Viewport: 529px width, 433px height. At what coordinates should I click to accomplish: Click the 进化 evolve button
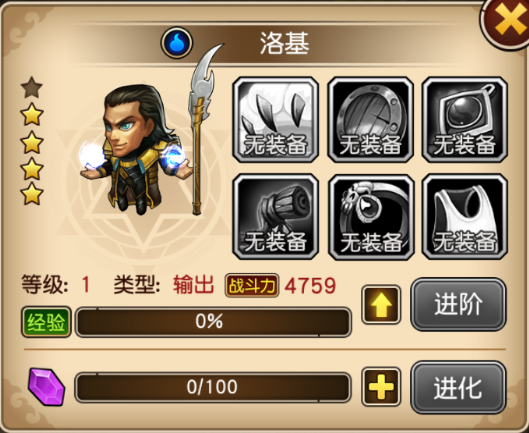pos(458,387)
